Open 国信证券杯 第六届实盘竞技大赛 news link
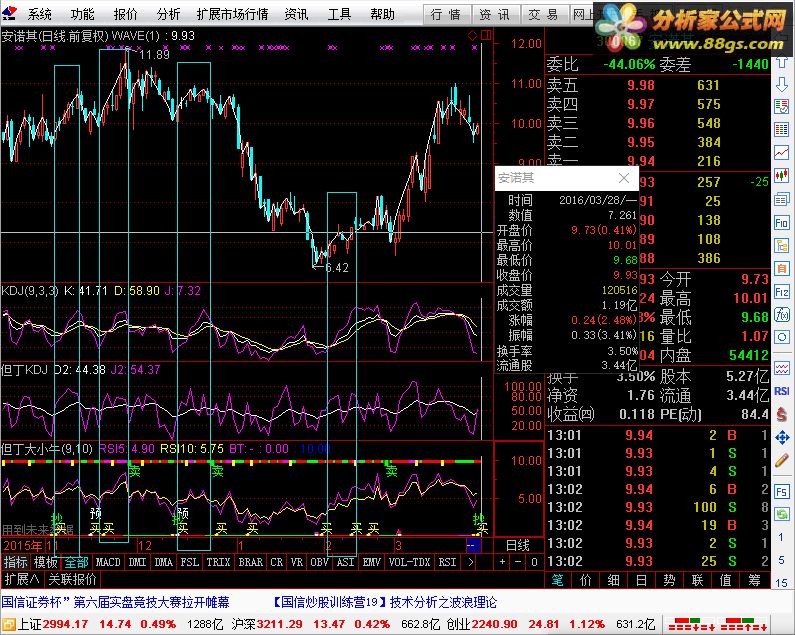The height and width of the screenshot is (635, 795). tap(116, 603)
